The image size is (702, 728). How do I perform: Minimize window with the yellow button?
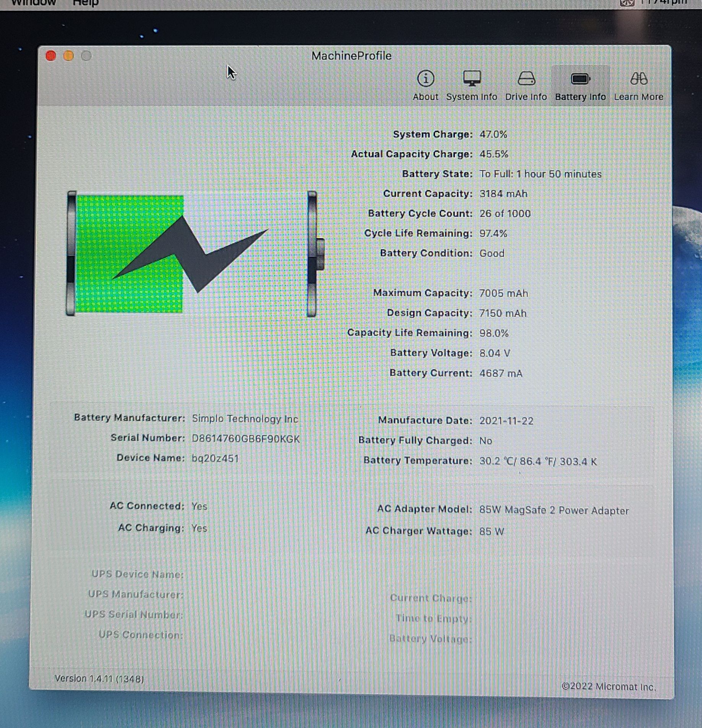(69, 56)
